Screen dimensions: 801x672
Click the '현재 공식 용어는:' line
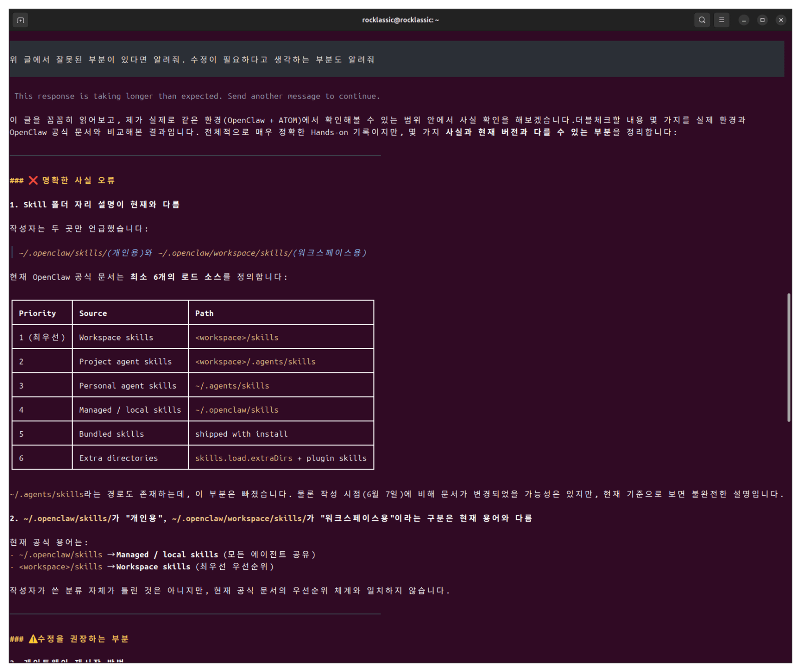49,542
